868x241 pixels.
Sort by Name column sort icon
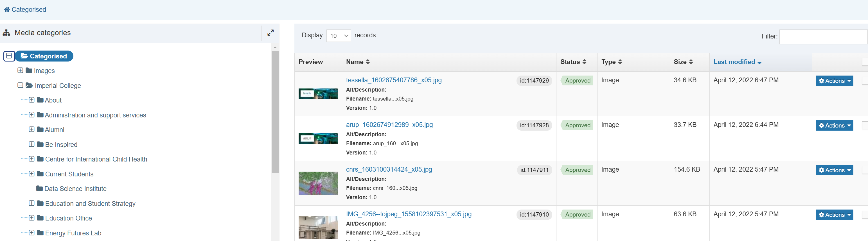click(368, 62)
